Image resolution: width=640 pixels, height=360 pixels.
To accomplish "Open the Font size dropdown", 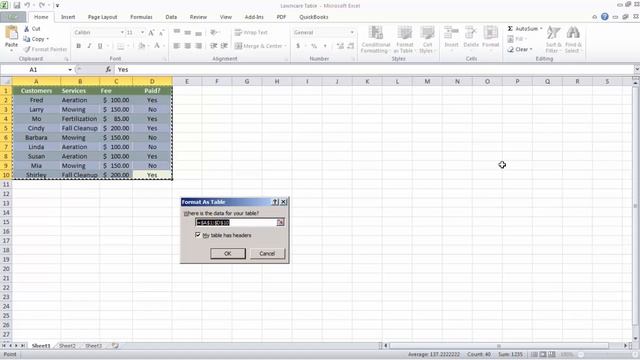I will [142, 32].
